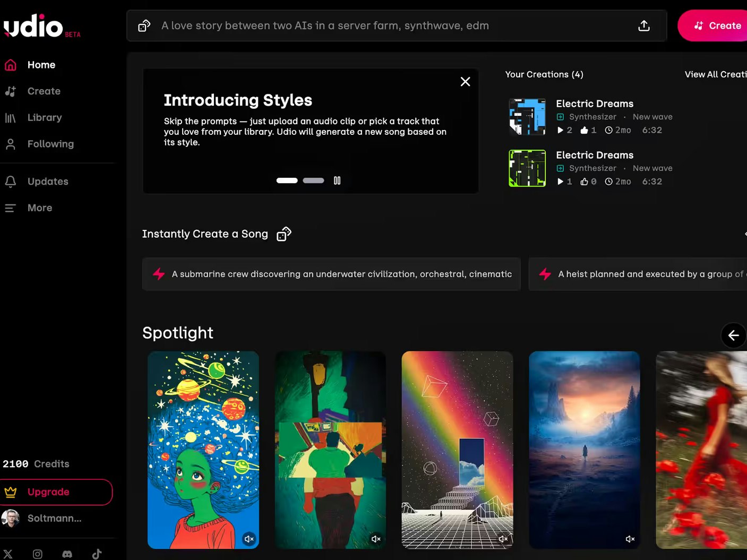Open TikTok link icon in sidebar footer
Viewport: 747px width, 560px height.
[x=97, y=554]
